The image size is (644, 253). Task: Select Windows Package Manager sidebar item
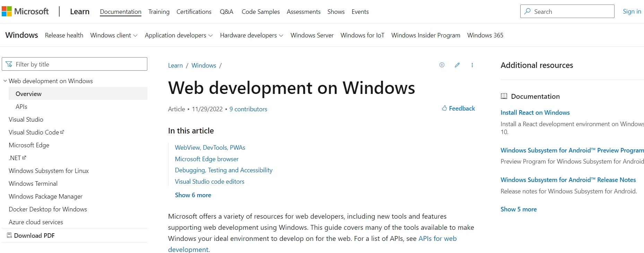point(45,196)
